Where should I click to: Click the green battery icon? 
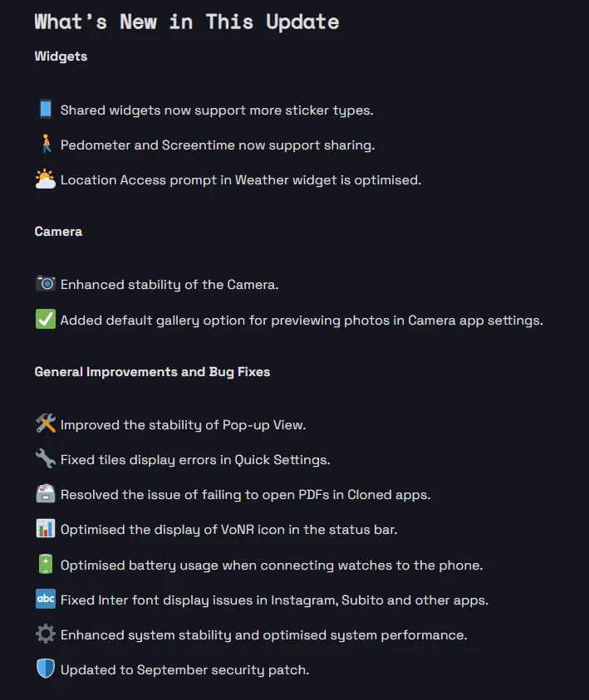point(46,565)
